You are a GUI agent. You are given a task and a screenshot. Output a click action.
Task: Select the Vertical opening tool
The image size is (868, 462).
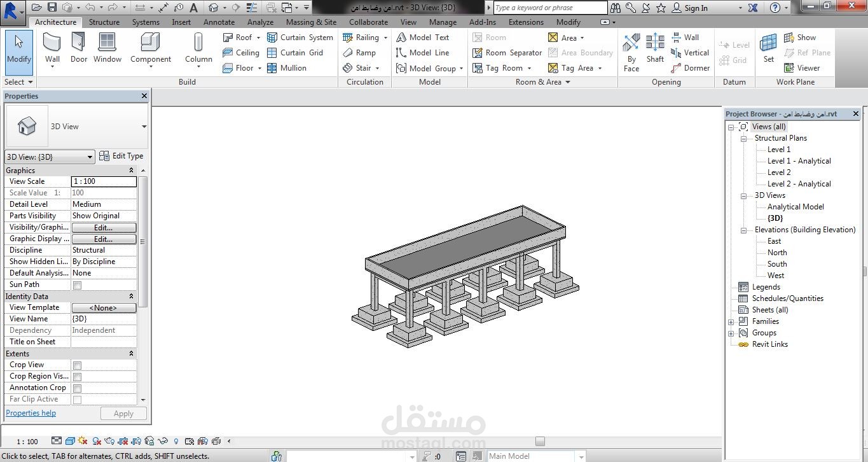[x=690, y=53]
